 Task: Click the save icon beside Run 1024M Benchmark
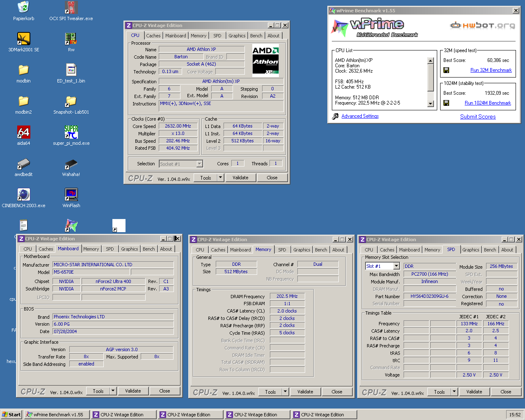[x=446, y=103]
